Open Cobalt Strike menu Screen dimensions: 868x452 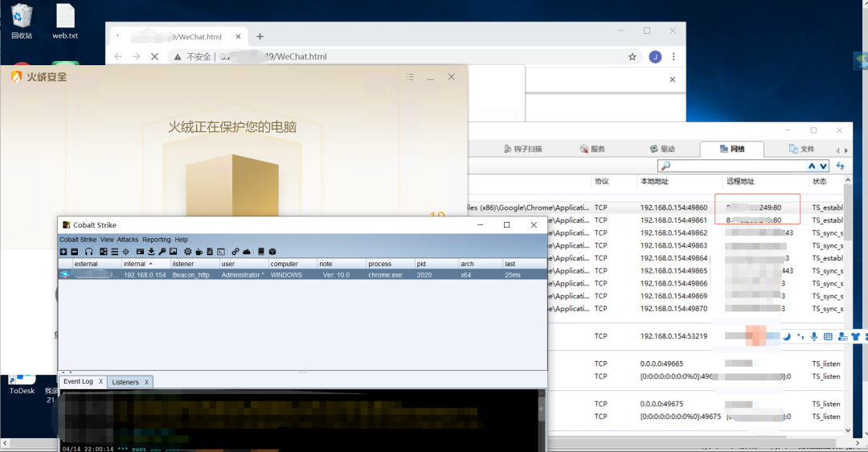[78, 240]
